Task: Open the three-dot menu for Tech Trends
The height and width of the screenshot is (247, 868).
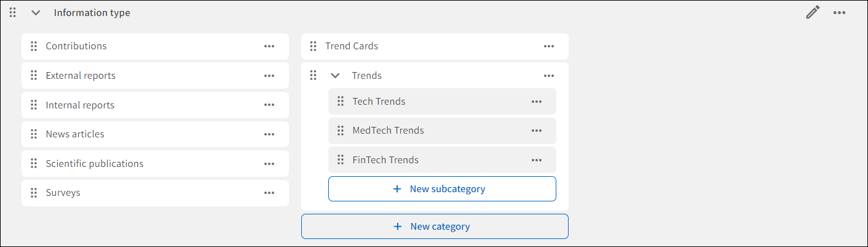Action: click(x=537, y=102)
